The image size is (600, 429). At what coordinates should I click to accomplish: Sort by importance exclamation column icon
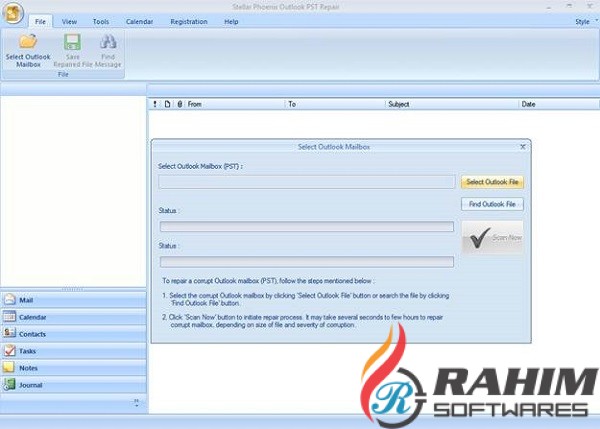point(155,104)
